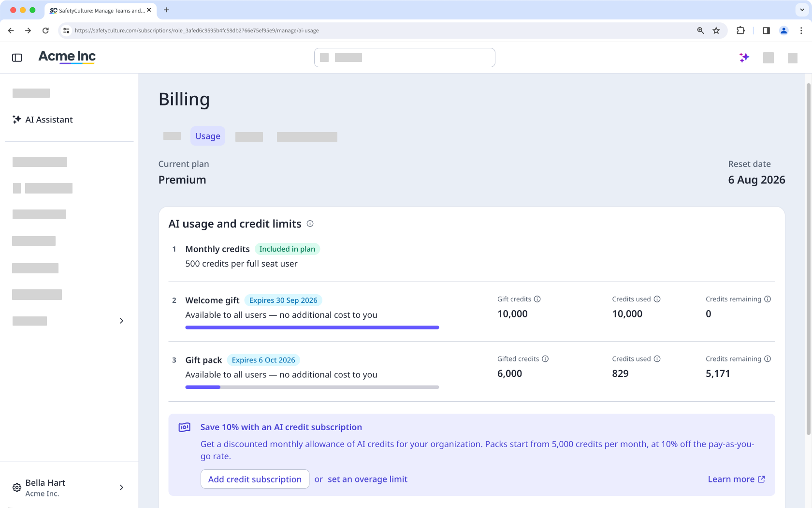Toggle the sidebar panel icon
Screen dimensions: 812x508
click(17, 58)
